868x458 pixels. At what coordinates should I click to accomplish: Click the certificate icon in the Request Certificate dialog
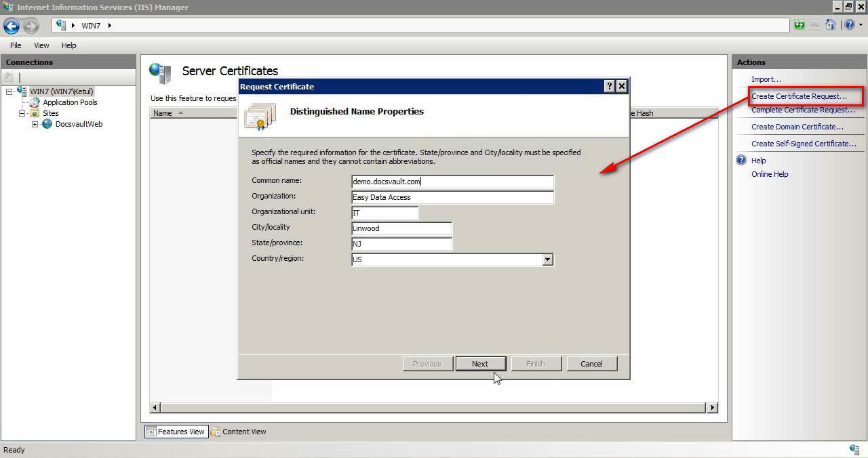click(260, 116)
